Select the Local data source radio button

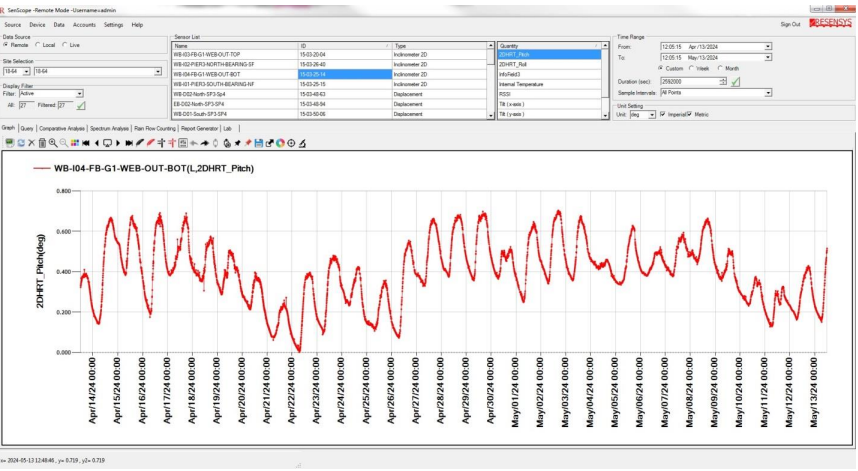[38, 45]
